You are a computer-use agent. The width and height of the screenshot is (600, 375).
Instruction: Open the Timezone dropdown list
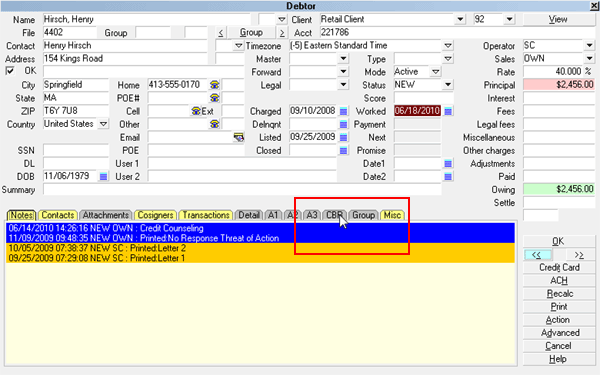pos(448,46)
